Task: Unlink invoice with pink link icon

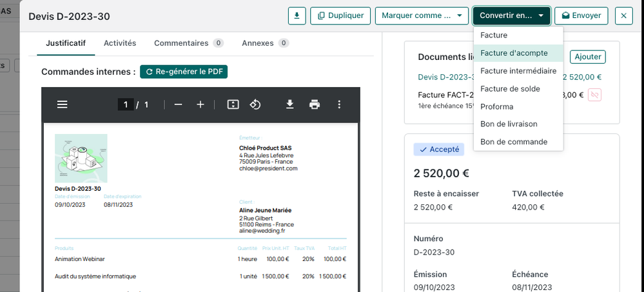Action: click(594, 95)
